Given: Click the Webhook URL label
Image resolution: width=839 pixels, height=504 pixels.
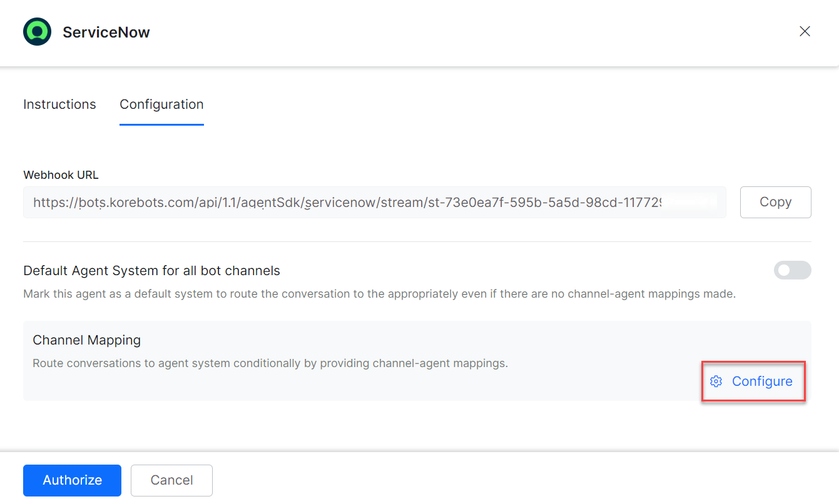Looking at the screenshot, I should pyautogui.click(x=61, y=175).
